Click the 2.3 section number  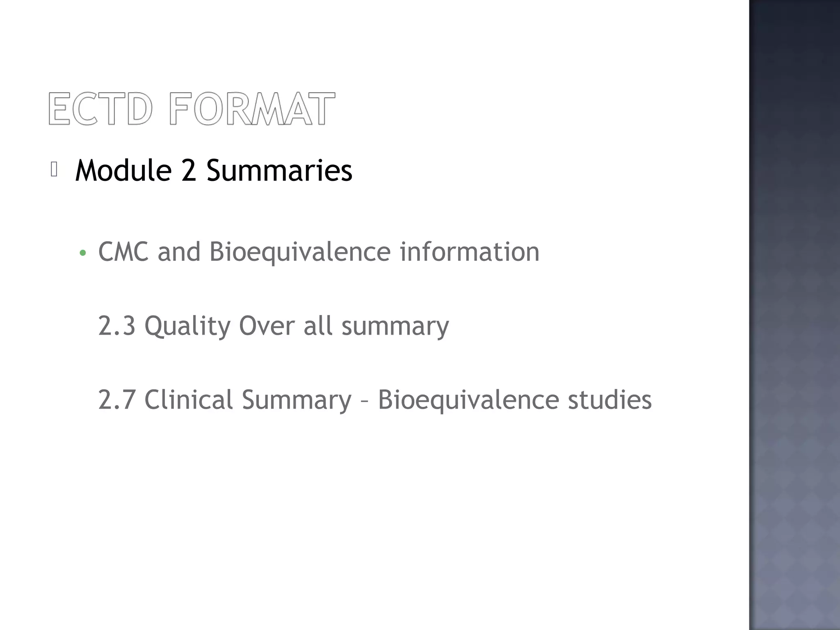tap(117, 326)
